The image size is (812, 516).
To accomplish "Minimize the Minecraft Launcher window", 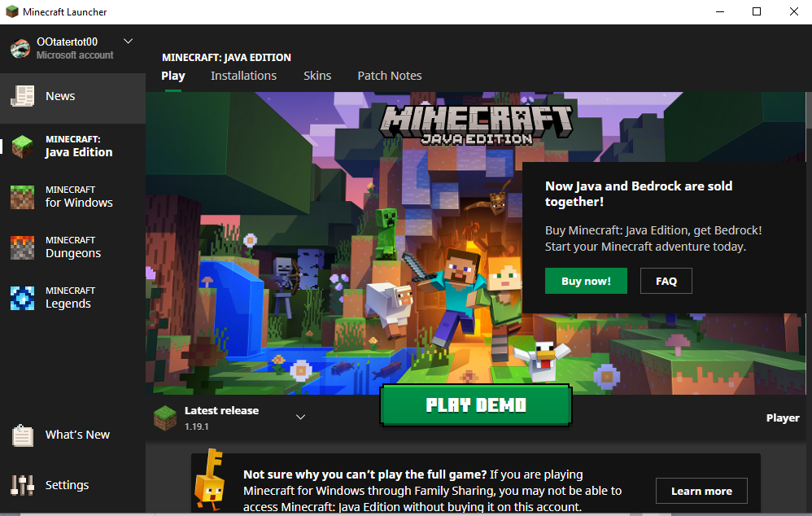I will coord(719,11).
